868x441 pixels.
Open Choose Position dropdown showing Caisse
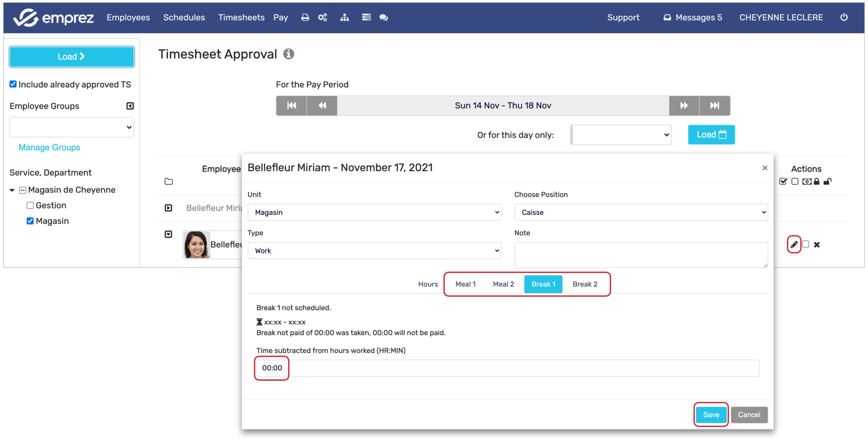[640, 212]
